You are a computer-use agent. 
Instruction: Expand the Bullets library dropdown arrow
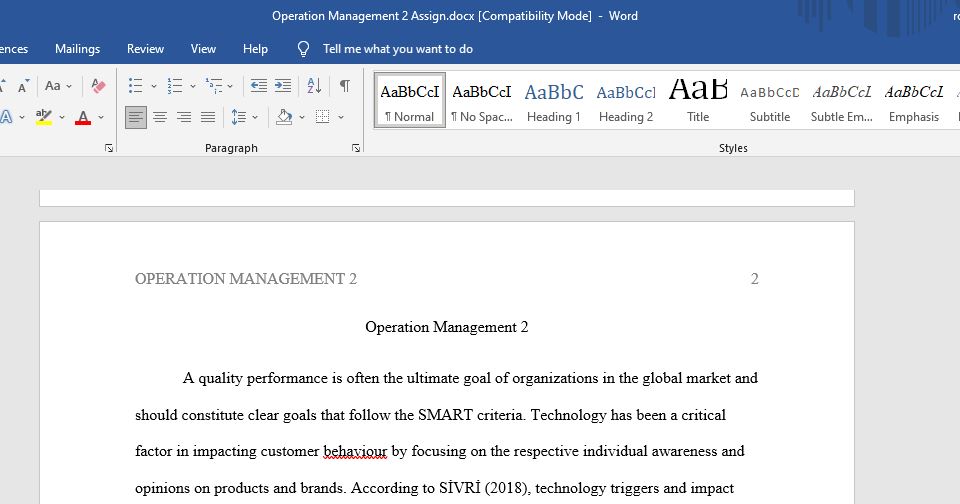click(x=154, y=86)
